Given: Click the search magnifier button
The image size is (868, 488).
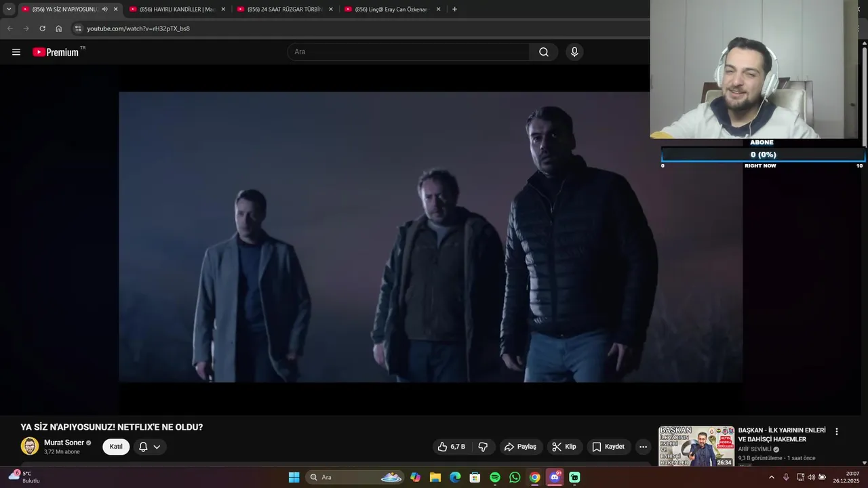Looking at the screenshot, I should pos(544,52).
